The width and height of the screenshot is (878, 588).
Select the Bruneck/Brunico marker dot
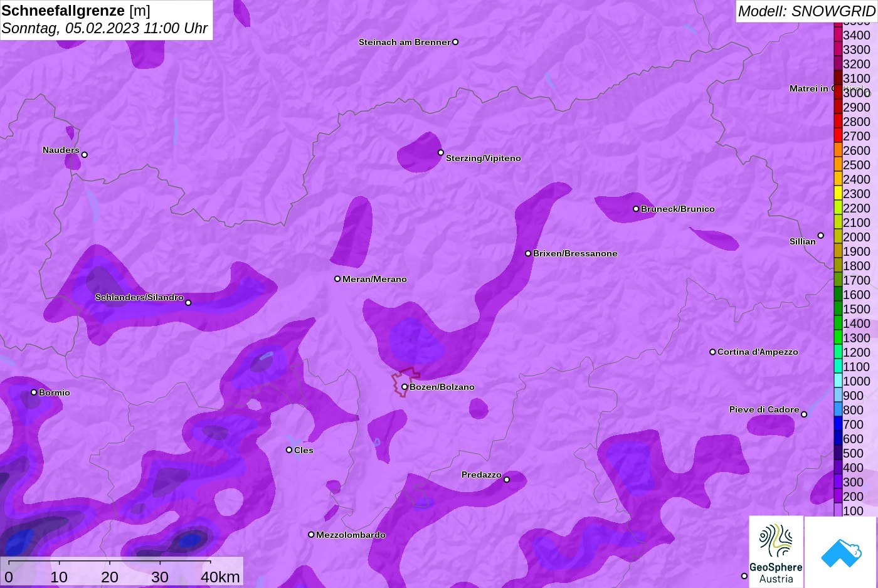point(636,209)
